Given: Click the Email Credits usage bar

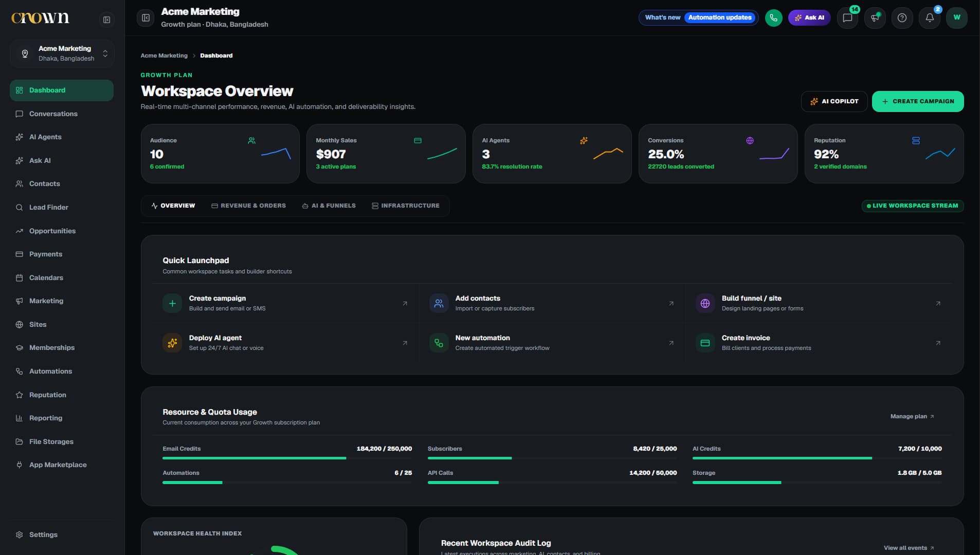Looking at the screenshot, I should pyautogui.click(x=287, y=458).
